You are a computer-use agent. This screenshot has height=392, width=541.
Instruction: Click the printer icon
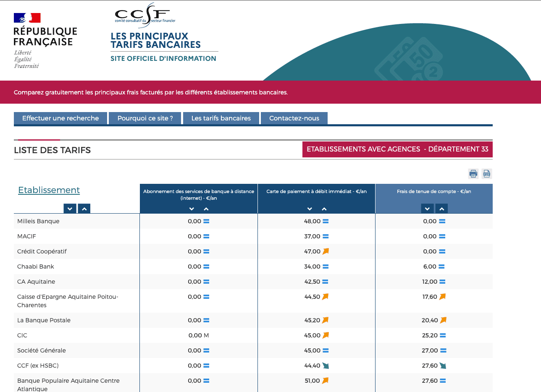pyautogui.click(x=473, y=174)
